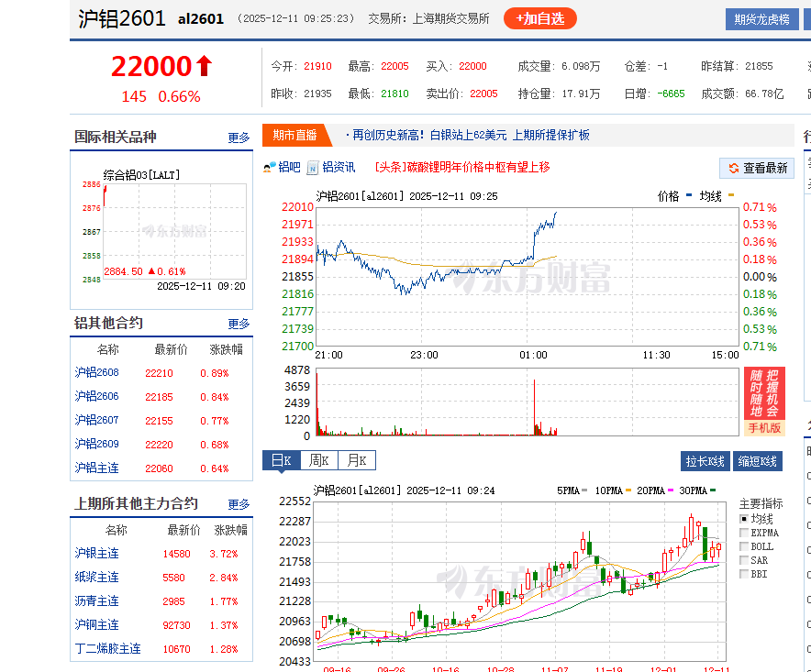Click the al2601 contract code

point(201,19)
